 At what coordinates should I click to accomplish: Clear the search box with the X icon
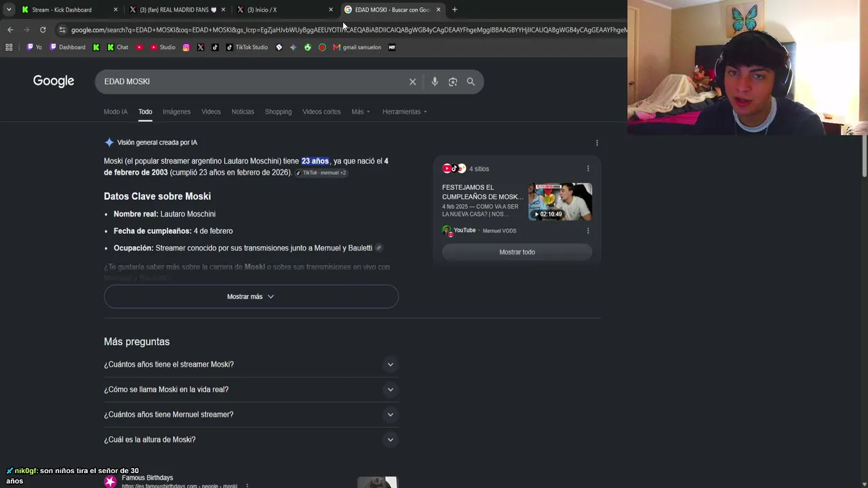412,82
